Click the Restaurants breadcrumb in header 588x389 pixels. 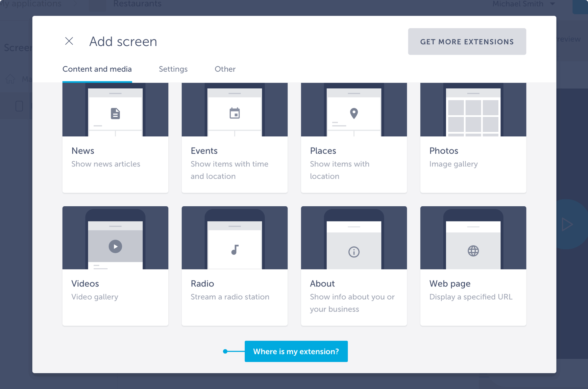click(137, 4)
